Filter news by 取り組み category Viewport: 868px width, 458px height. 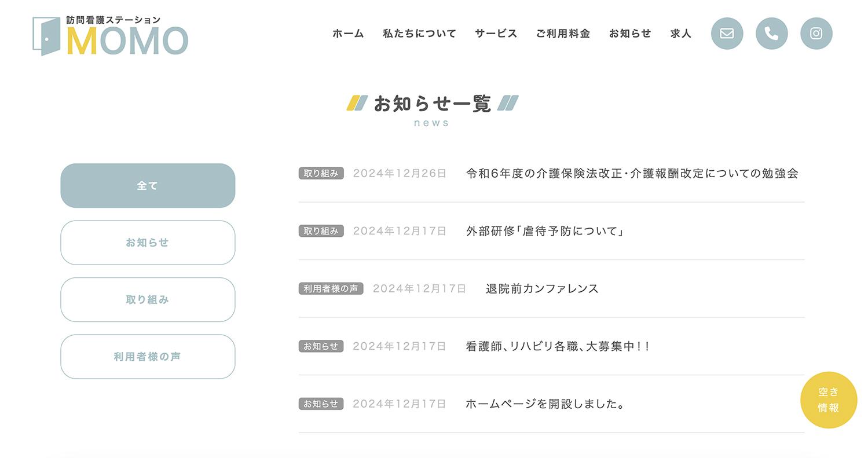click(x=148, y=299)
